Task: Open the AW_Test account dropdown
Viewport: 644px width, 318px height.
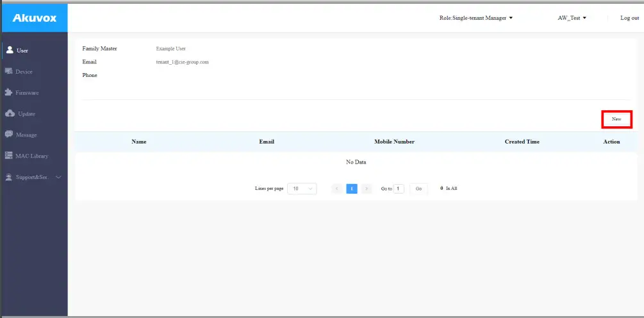Action: (x=572, y=18)
